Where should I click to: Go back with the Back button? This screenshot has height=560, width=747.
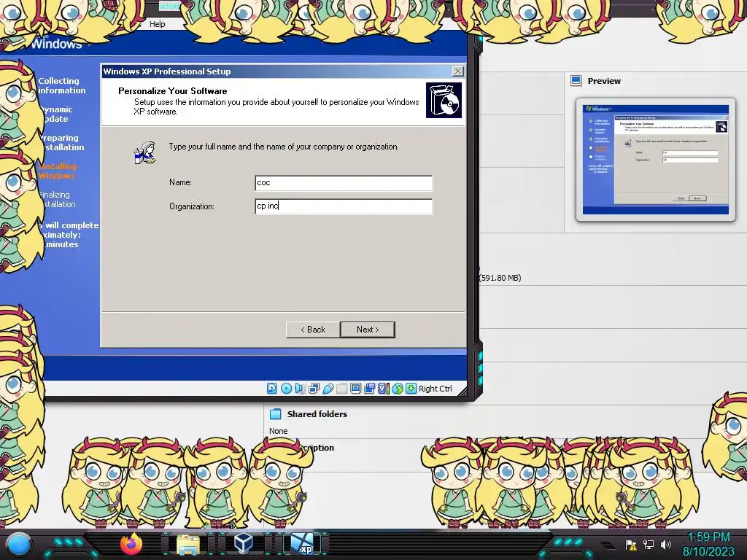pos(313,330)
